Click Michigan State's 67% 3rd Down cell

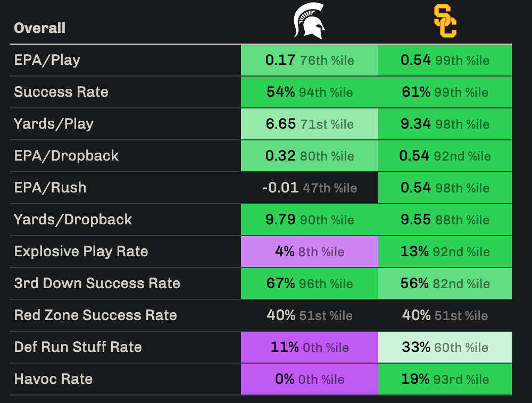click(310, 283)
